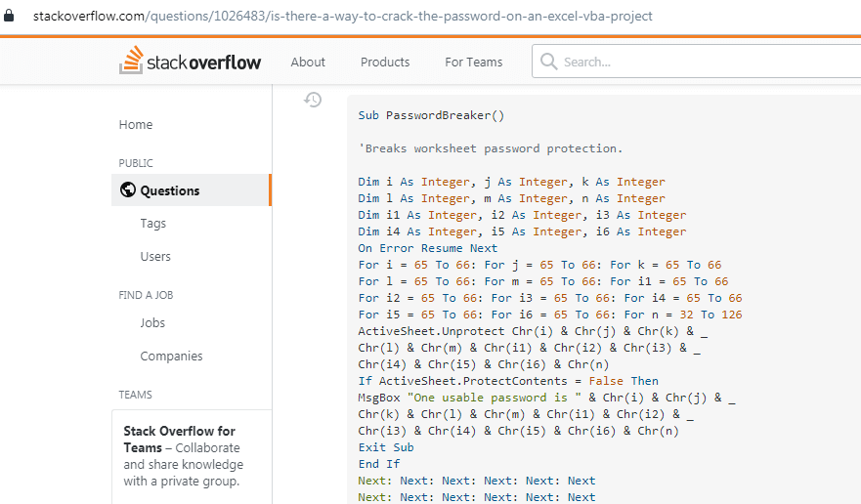
Task: Click the 'One usable password is' MsgBox line
Action: 546,398
